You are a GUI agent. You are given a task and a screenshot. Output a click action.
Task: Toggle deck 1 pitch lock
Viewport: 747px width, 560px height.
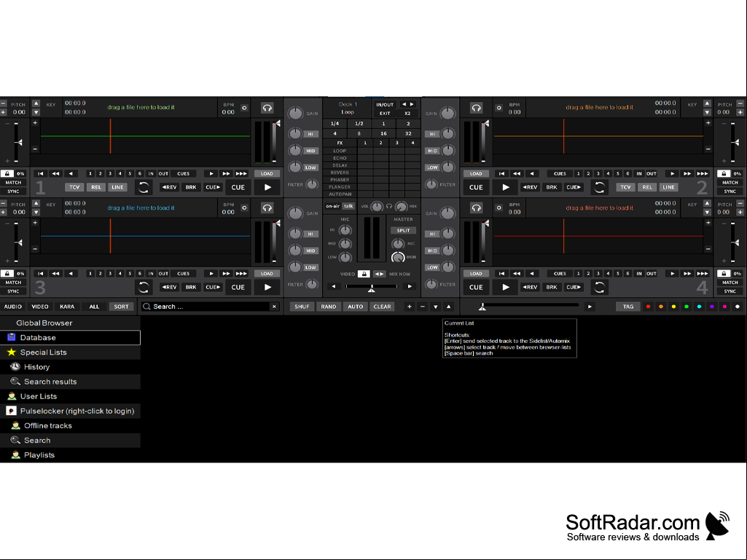click(x=7, y=174)
